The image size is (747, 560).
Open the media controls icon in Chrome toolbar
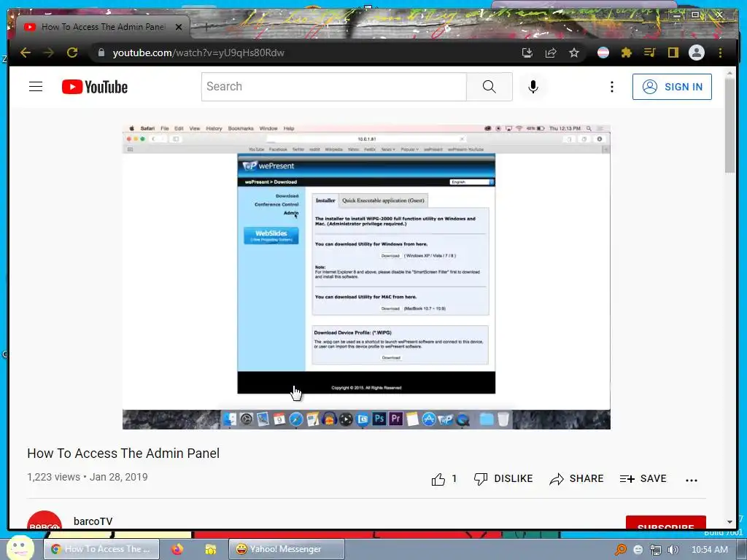[650, 52]
